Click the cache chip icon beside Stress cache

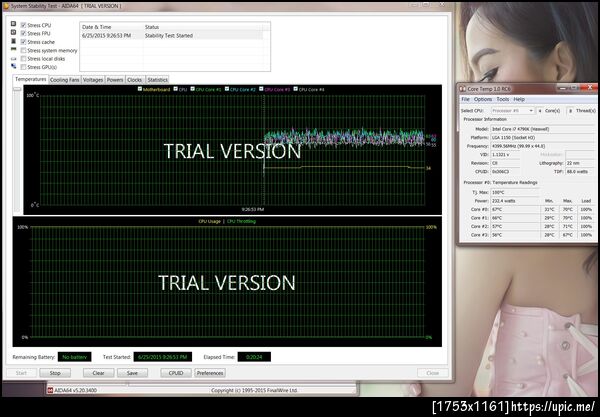(13, 41)
